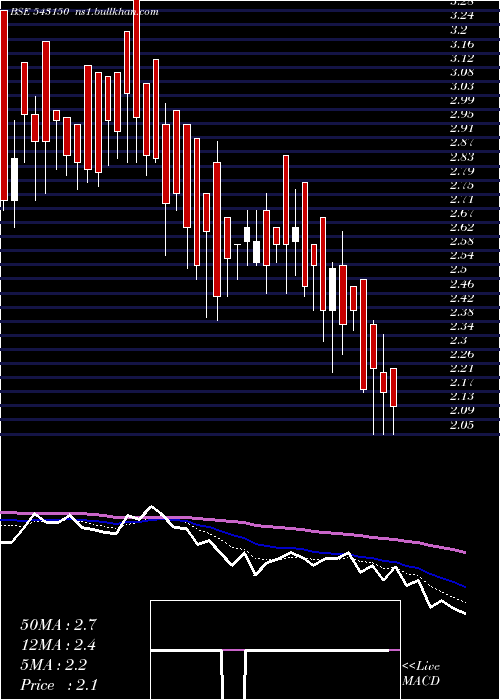Click the 2.87 price level label
The width and height of the screenshot is (500, 700).
[x=462, y=143]
